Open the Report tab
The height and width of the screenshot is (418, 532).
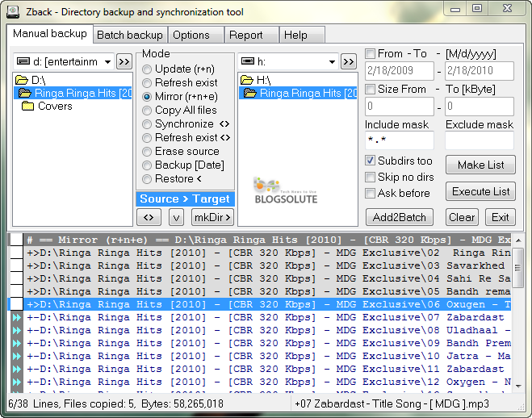(x=251, y=35)
